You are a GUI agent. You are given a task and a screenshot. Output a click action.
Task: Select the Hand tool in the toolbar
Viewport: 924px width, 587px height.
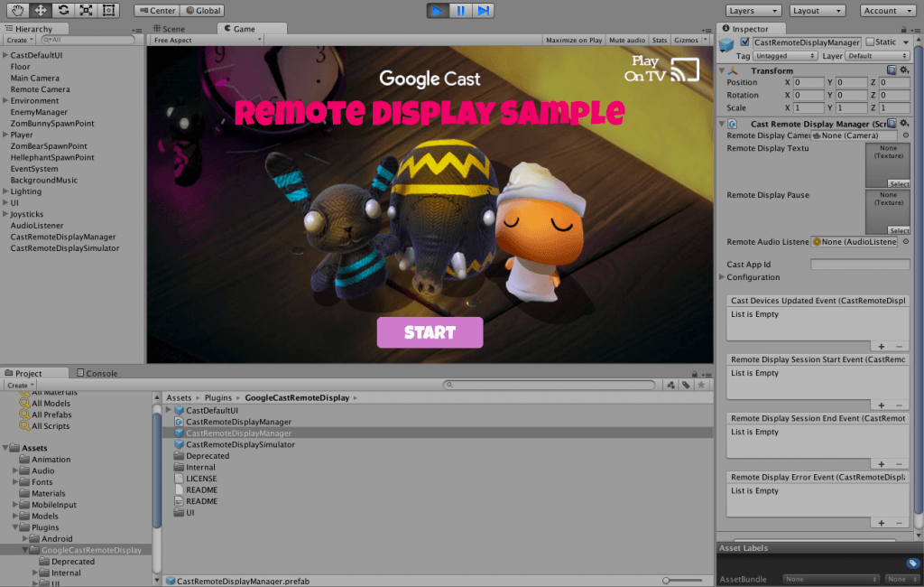click(16, 11)
